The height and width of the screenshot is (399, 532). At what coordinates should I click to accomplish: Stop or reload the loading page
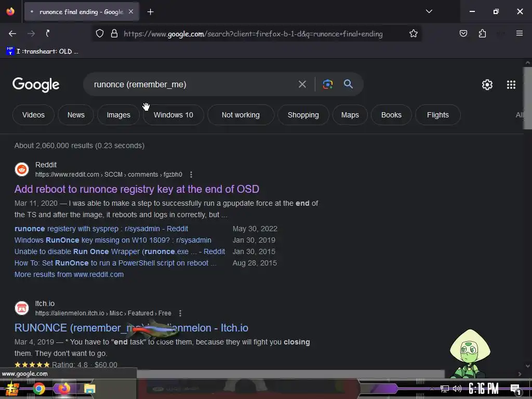pyautogui.click(x=48, y=33)
